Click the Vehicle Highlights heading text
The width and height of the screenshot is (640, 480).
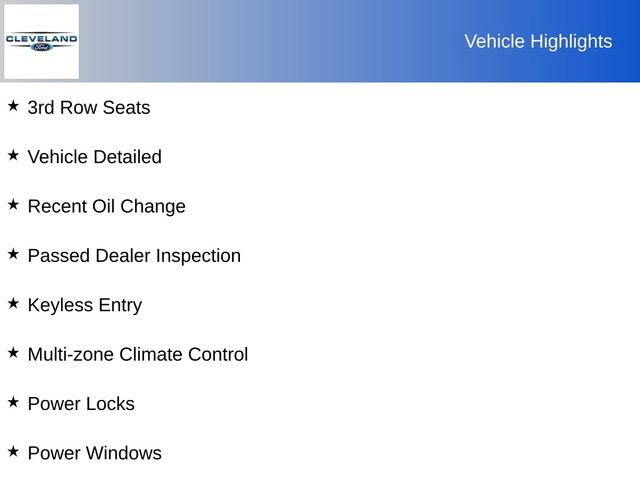point(538,41)
